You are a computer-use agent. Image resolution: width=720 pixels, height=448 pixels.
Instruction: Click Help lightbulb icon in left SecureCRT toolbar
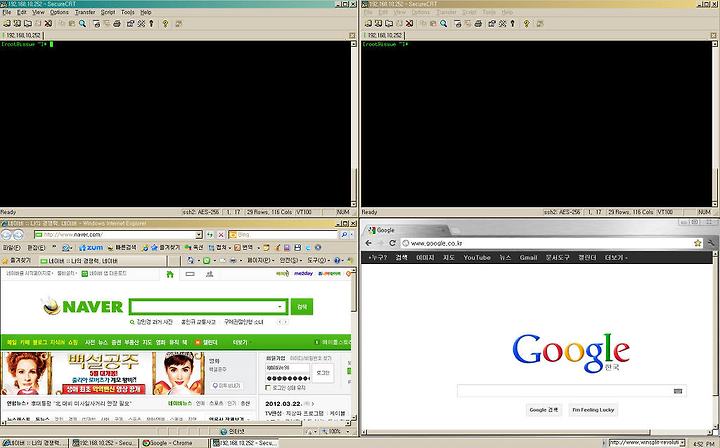tap(165, 23)
